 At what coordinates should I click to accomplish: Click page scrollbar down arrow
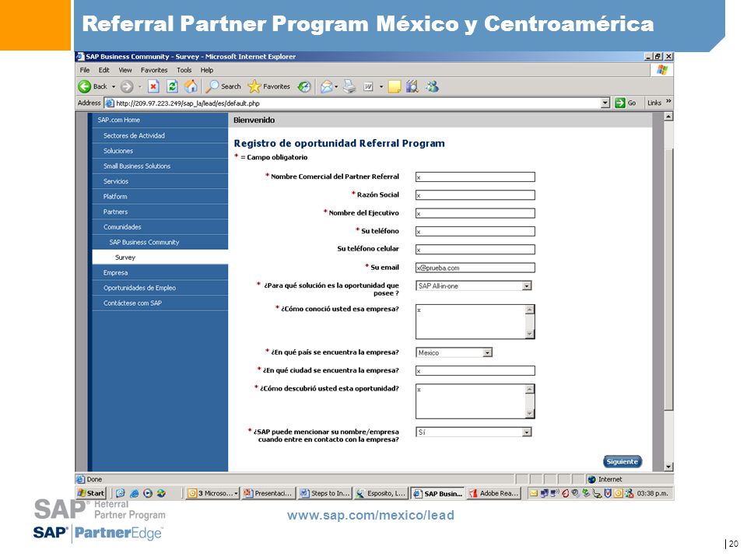pyautogui.click(x=668, y=467)
